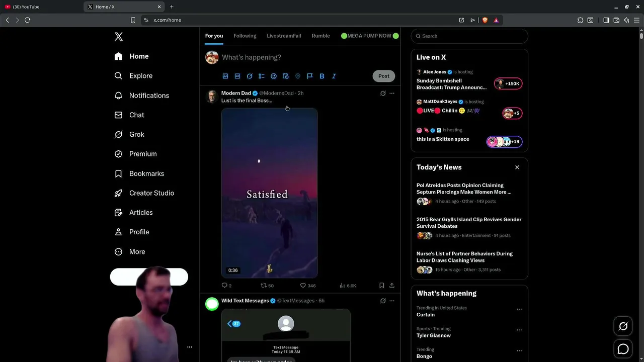The width and height of the screenshot is (644, 362).
Task: Open options for Curtain trend
Action: [x=519, y=309]
